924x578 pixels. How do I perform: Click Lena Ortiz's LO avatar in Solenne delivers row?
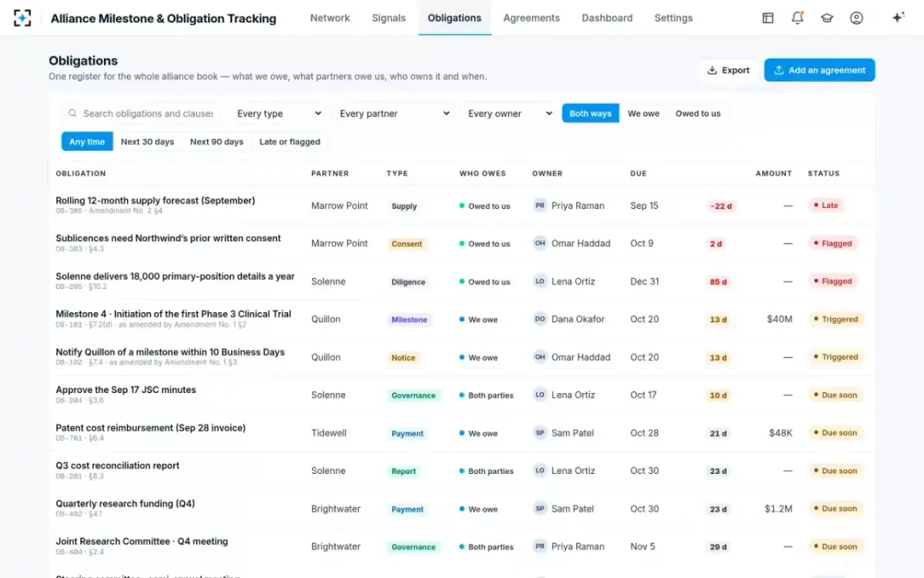pyautogui.click(x=540, y=281)
